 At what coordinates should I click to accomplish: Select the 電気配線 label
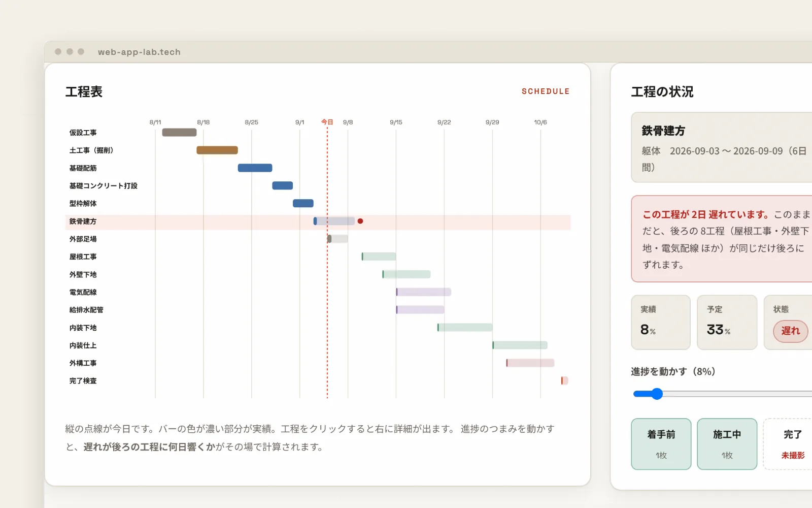click(83, 292)
